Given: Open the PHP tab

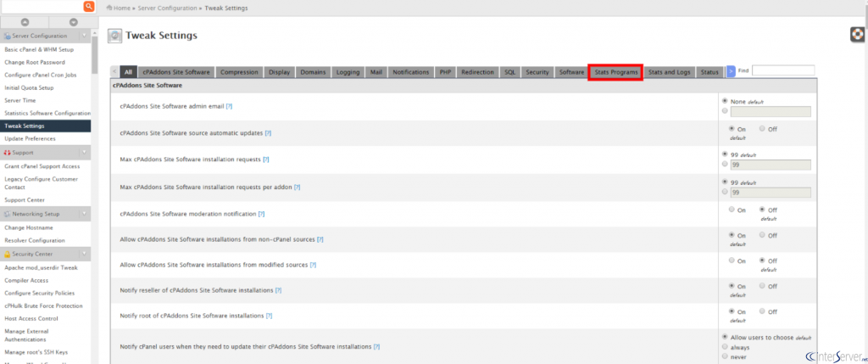Looking at the screenshot, I should pyautogui.click(x=445, y=73).
